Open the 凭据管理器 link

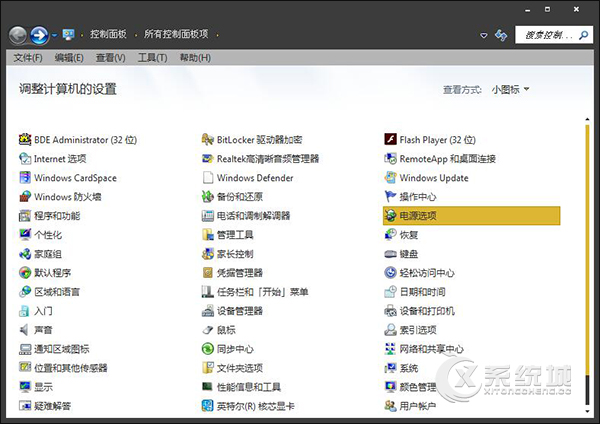(240, 273)
